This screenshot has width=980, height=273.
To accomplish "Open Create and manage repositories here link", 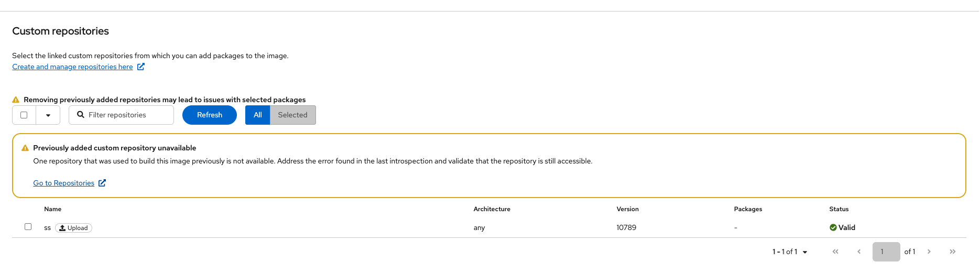I will click(x=72, y=67).
